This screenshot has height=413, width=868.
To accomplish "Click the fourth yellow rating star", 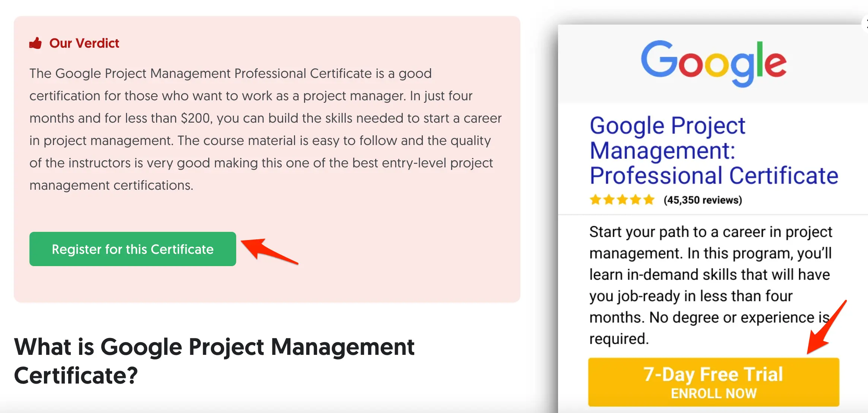I will pyautogui.click(x=636, y=200).
